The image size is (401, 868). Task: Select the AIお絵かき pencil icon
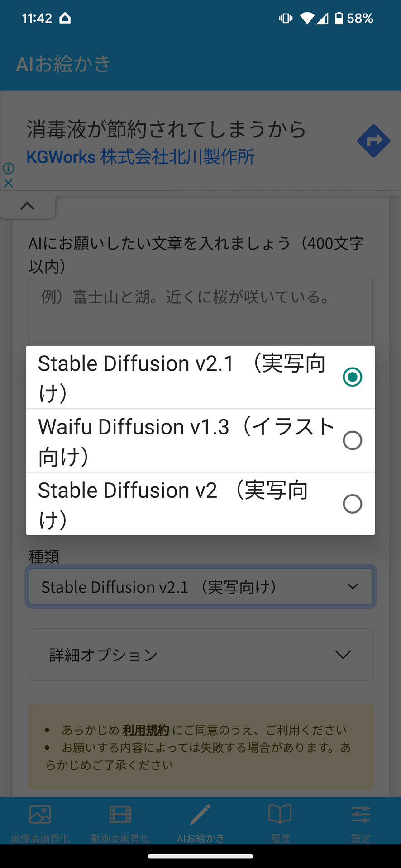(x=200, y=815)
